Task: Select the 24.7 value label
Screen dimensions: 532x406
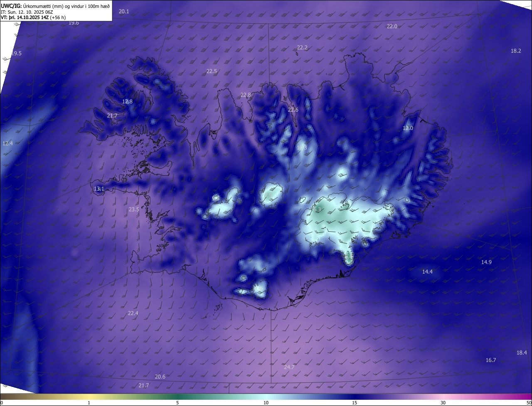Action: pos(289,367)
